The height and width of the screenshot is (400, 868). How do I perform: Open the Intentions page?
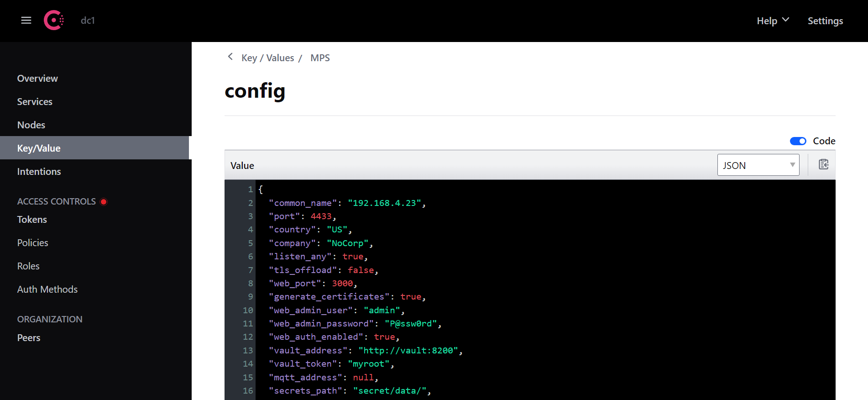click(x=39, y=172)
